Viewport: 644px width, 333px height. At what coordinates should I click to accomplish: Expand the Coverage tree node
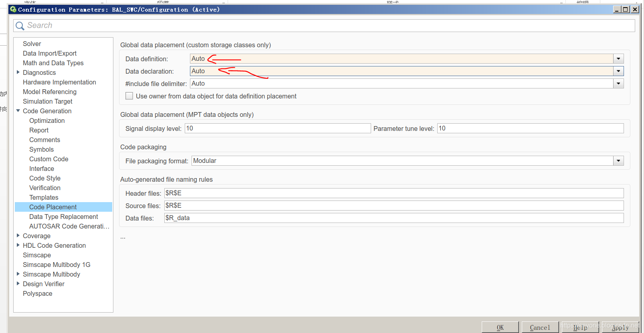pos(18,236)
